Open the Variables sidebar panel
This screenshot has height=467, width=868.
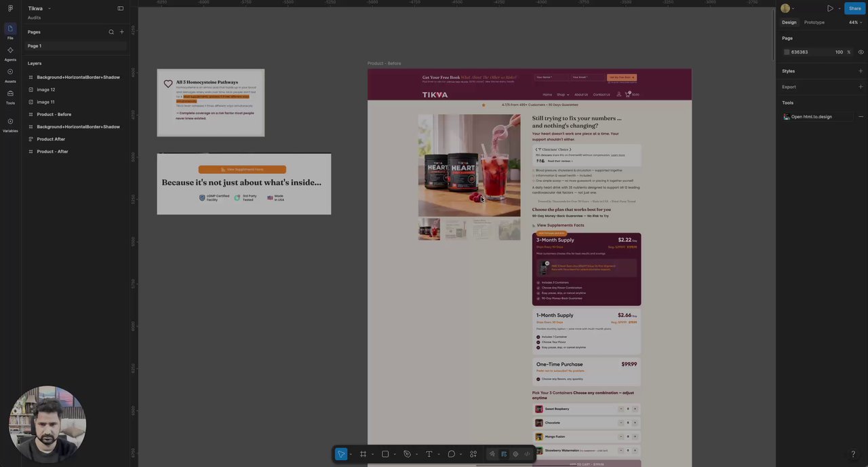click(10, 125)
